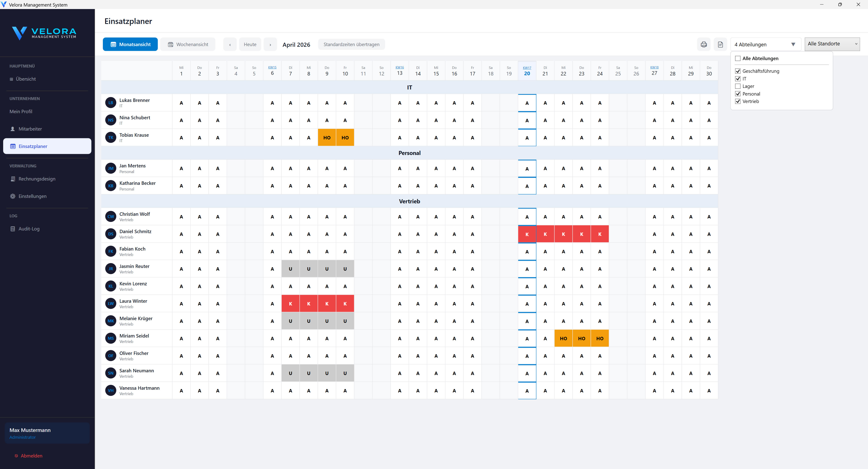
Task: Click Lukas Brenner's avatar icon
Action: tap(111, 103)
